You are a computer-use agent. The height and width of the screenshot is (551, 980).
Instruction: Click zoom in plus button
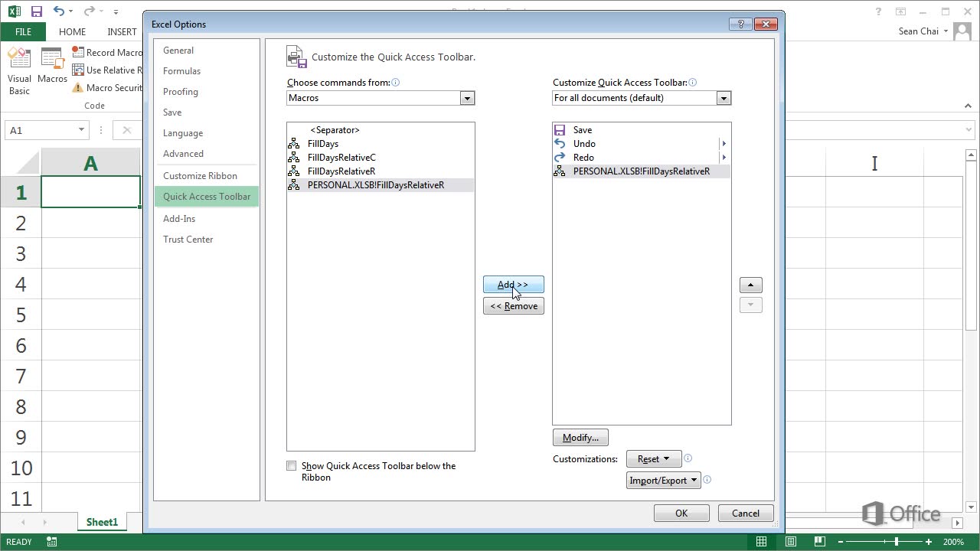[929, 542]
